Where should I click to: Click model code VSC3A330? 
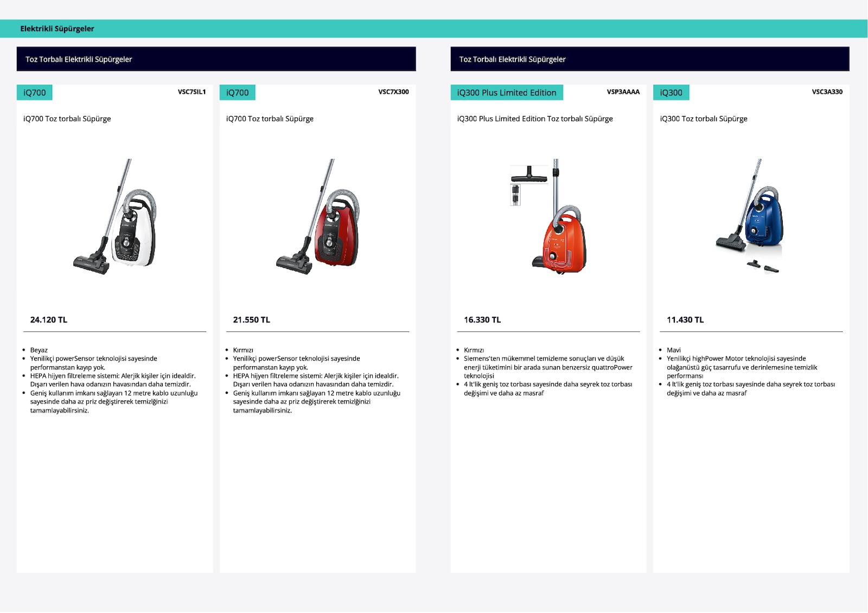(827, 92)
